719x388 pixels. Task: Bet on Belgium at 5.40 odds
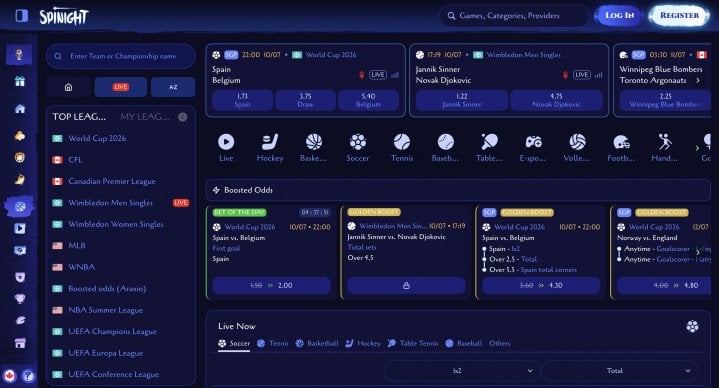click(x=368, y=100)
